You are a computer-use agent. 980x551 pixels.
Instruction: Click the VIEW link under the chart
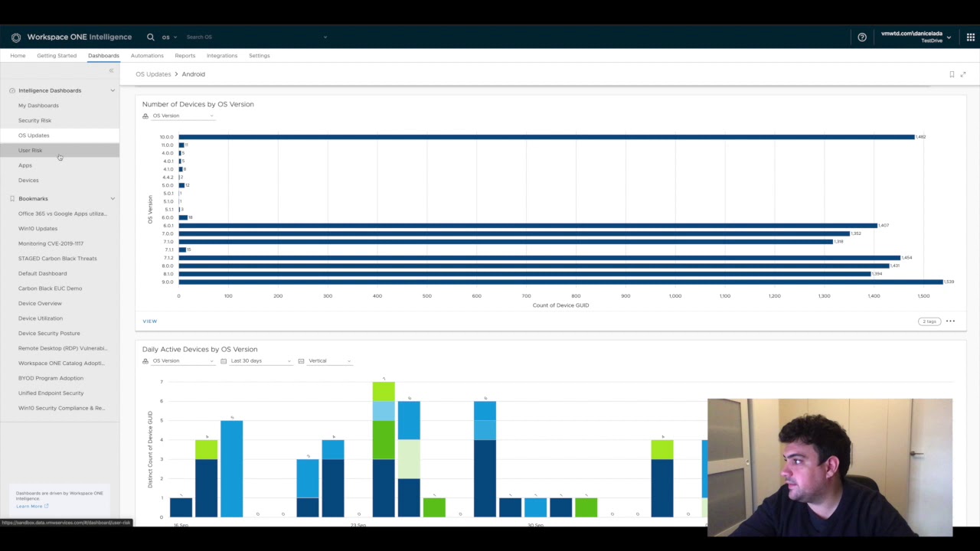[x=149, y=321]
